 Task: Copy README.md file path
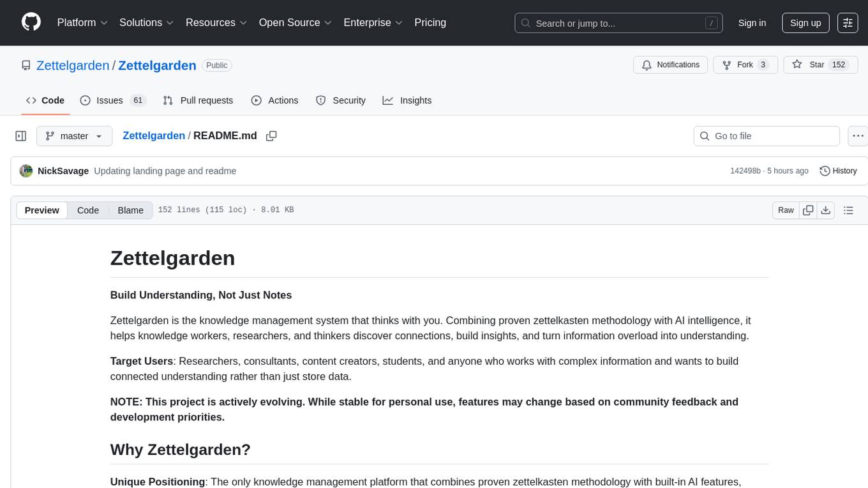[271, 135]
